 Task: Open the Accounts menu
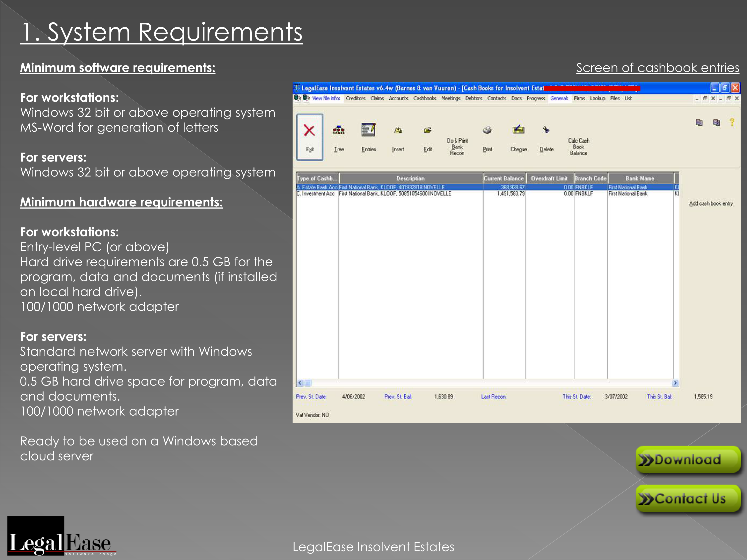pyautogui.click(x=398, y=98)
